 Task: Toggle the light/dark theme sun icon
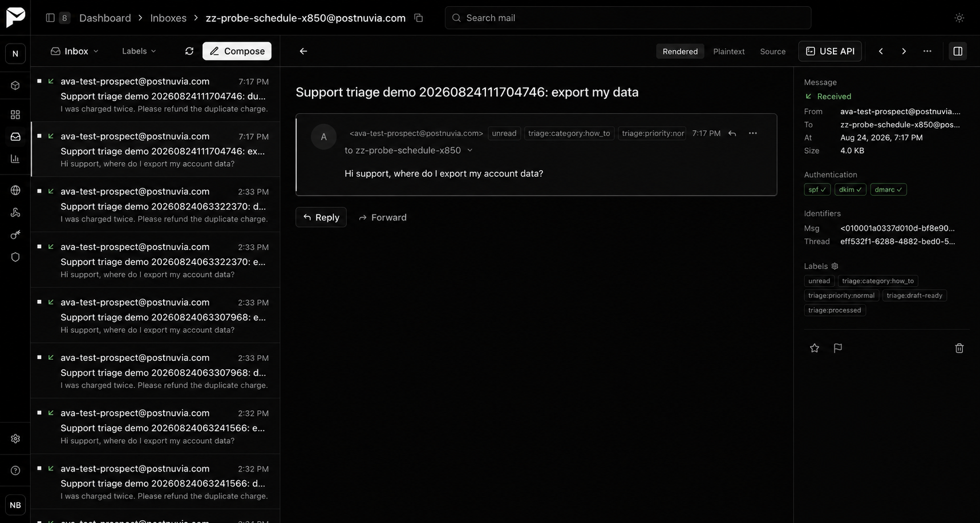(x=959, y=18)
